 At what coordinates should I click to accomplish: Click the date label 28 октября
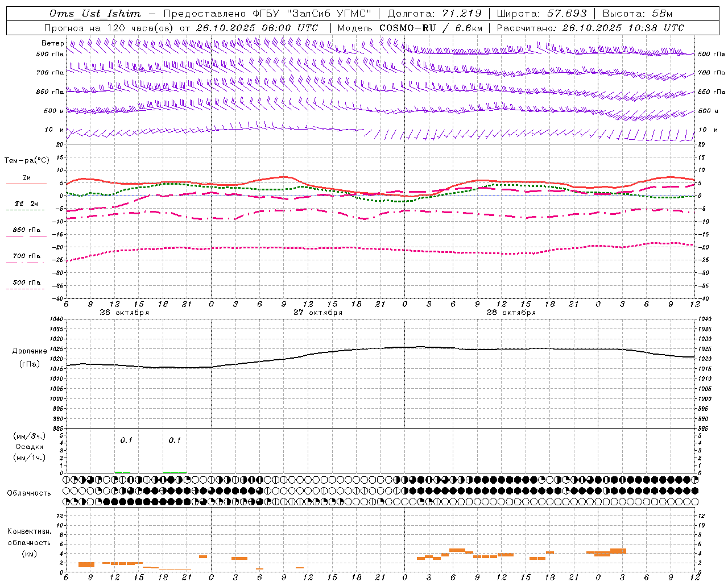point(511,313)
